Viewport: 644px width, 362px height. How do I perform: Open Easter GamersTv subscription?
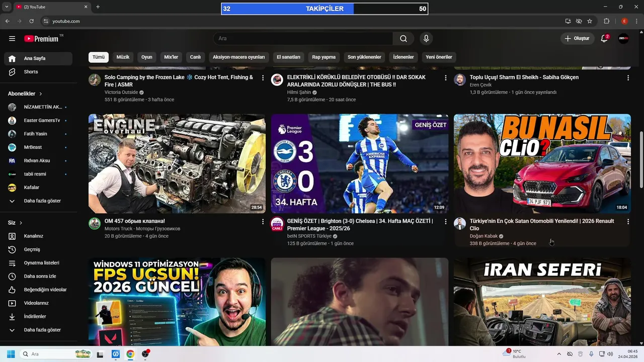[38, 121]
